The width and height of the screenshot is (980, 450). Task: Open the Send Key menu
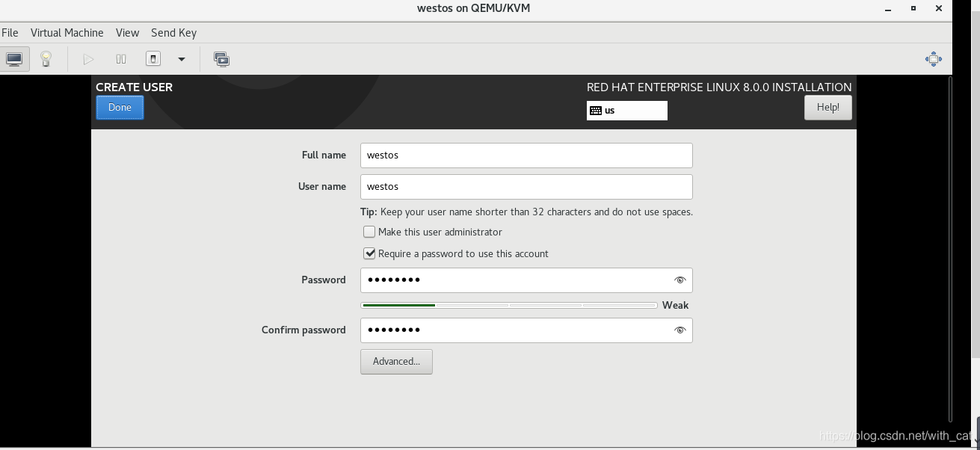173,33
